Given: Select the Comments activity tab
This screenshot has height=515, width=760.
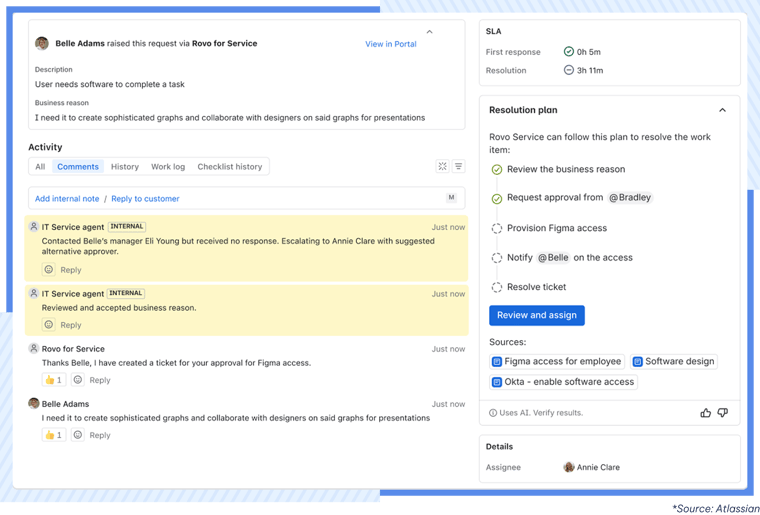Looking at the screenshot, I should (78, 167).
